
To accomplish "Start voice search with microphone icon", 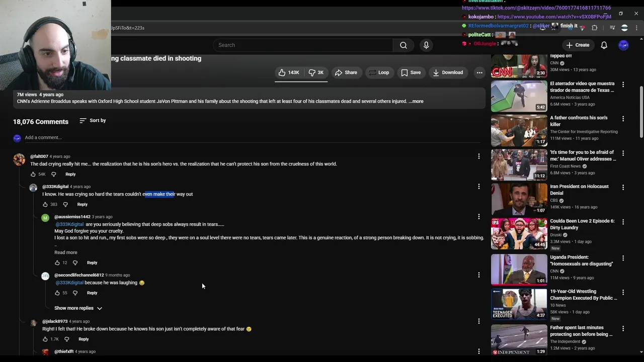I will tap(426, 45).
